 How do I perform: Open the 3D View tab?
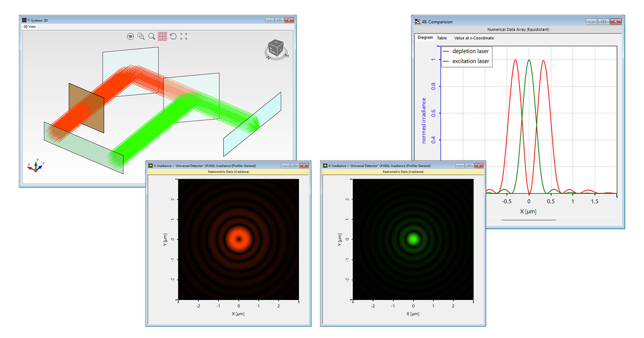(x=30, y=27)
